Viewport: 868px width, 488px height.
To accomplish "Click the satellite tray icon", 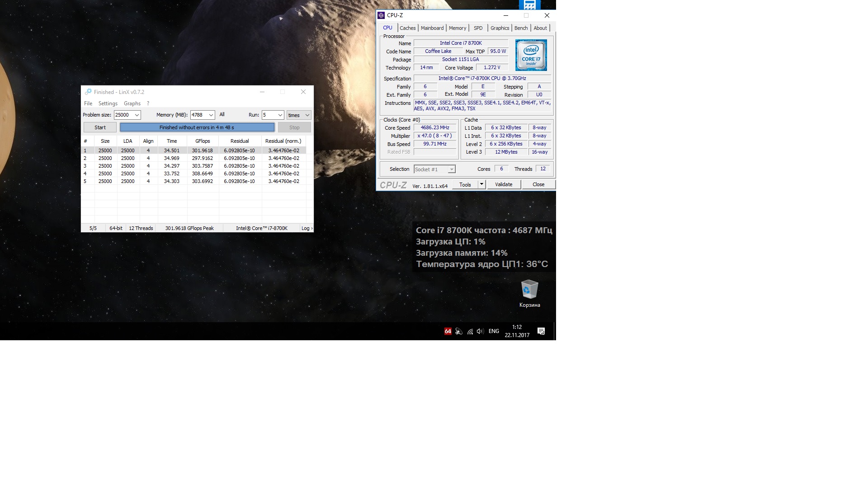I will [x=458, y=331].
